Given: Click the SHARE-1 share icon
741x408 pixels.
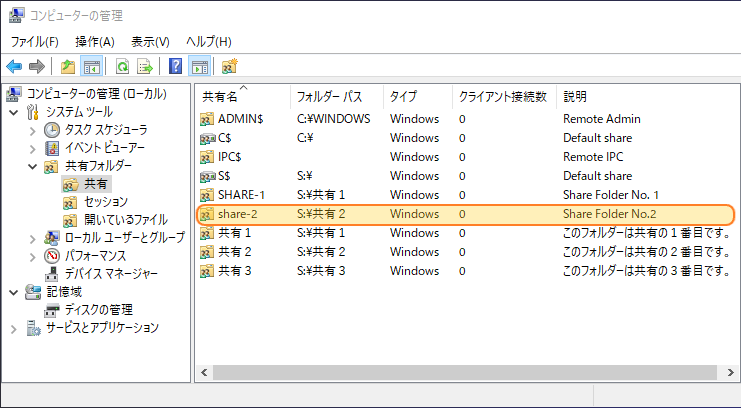Looking at the screenshot, I should pos(207,195).
